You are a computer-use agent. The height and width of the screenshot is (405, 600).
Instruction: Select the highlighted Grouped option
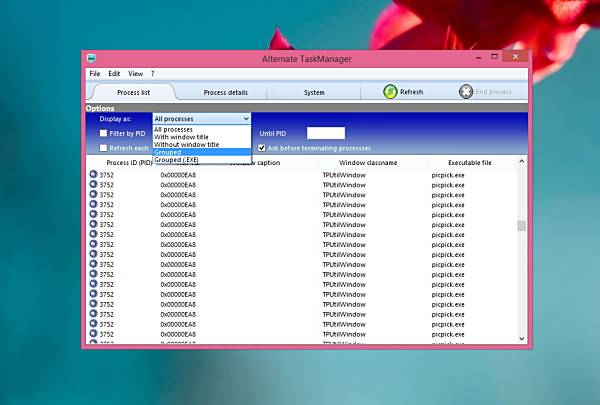coord(202,152)
